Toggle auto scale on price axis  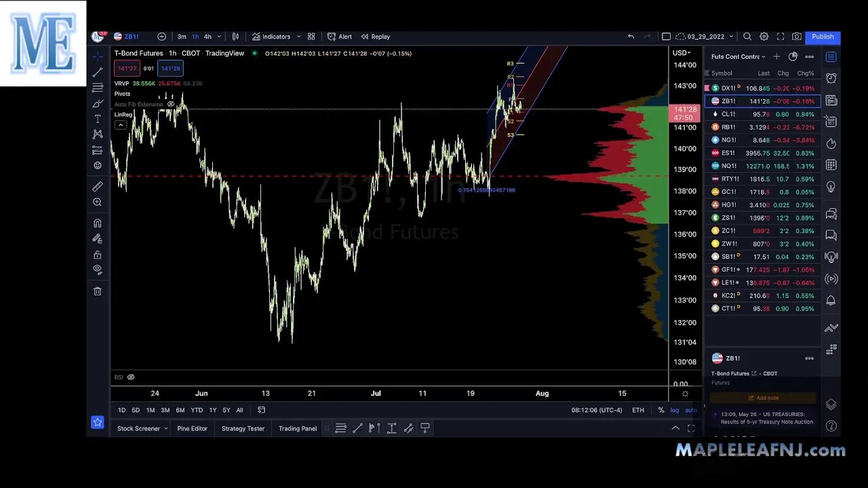pos(691,410)
